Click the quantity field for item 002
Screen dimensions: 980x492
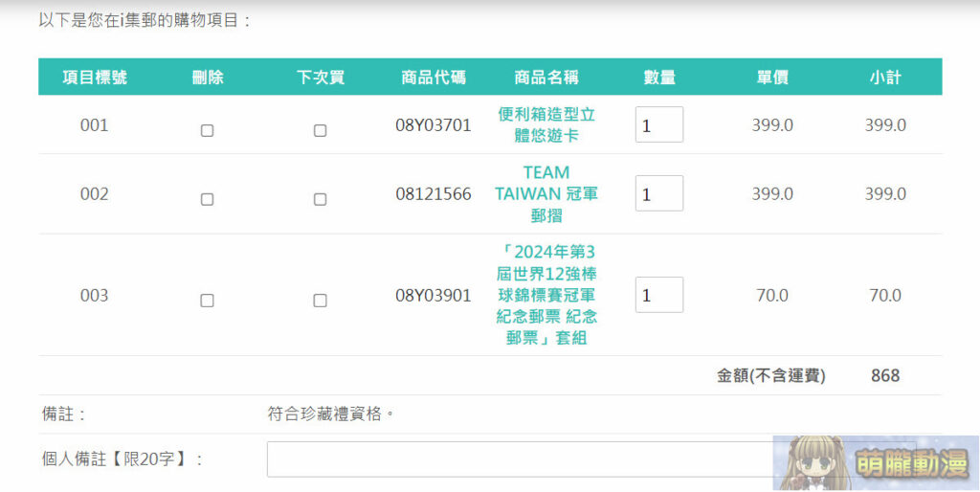(x=658, y=194)
